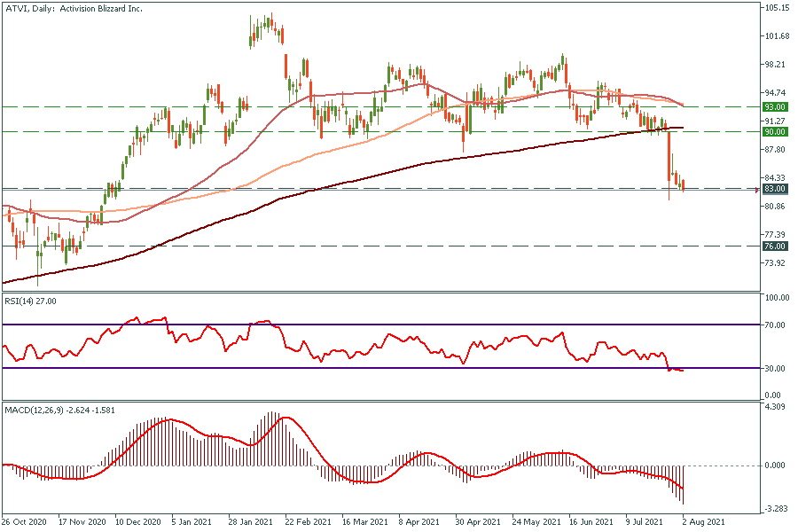Click the RSI(14) 27.00 indicator label
Screen dimensions: 798x532
31,301
